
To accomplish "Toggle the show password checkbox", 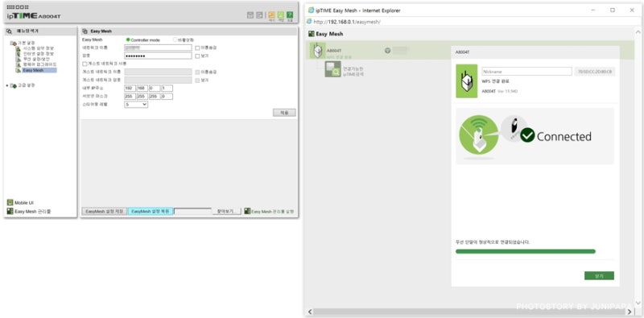I will pos(197,56).
